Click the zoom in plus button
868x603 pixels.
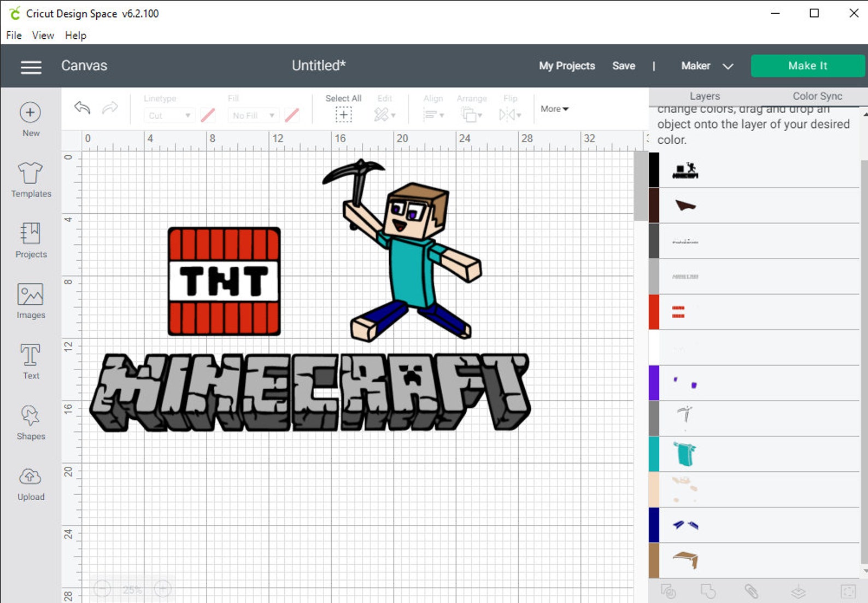pos(163,589)
